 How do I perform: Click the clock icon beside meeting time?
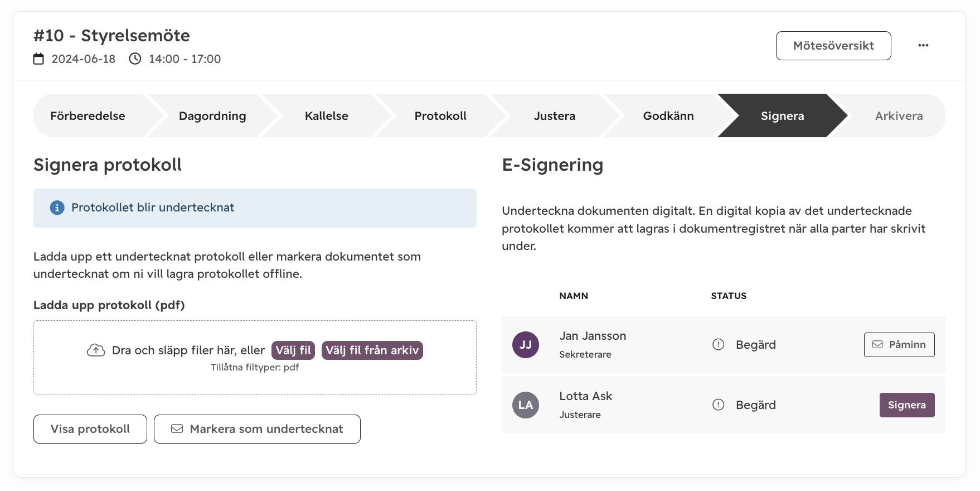[135, 59]
